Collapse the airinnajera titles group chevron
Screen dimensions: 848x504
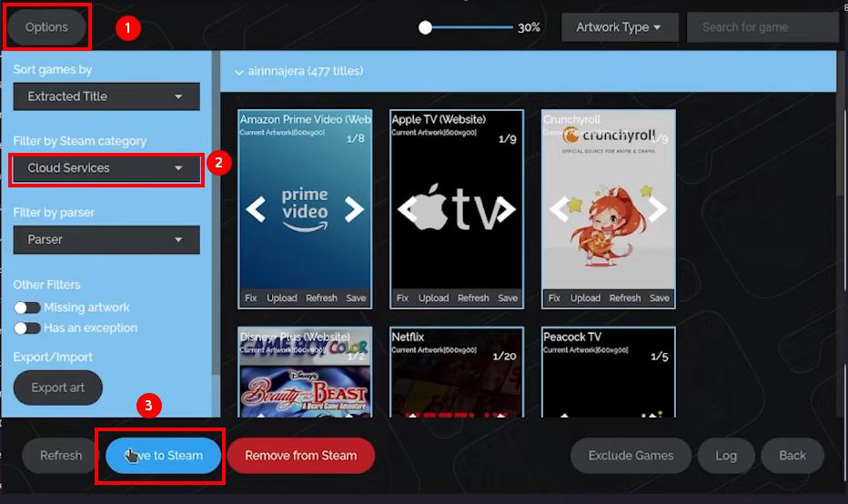click(x=239, y=72)
